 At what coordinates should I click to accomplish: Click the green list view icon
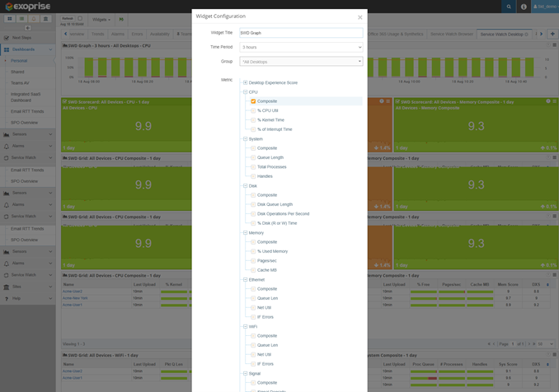click(x=21, y=19)
